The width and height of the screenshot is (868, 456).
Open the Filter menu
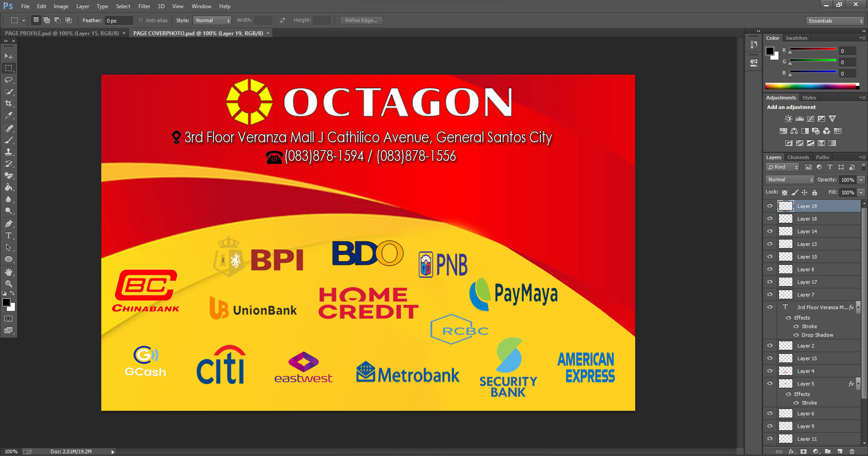144,6
